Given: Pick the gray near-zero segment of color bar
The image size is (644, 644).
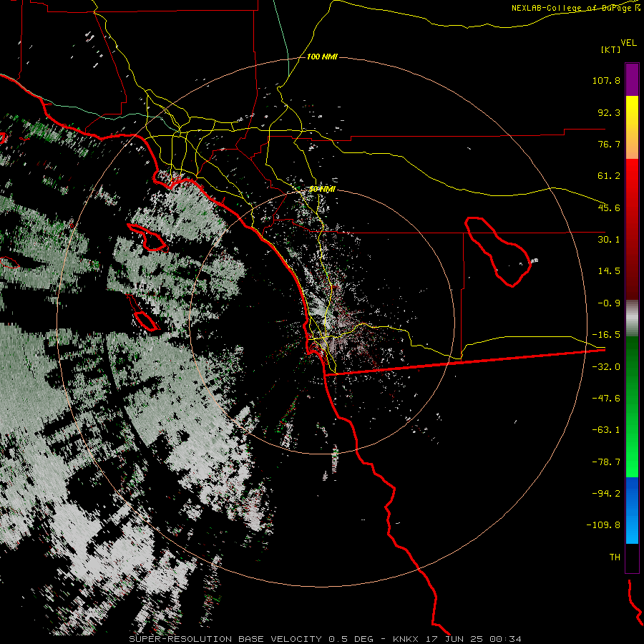Looking at the screenshot, I should coord(632,318).
